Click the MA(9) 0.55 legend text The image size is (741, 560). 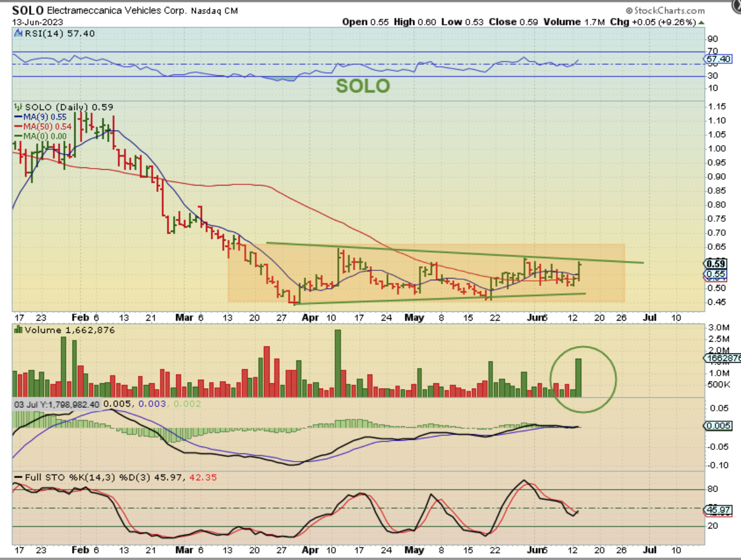(x=45, y=117)
